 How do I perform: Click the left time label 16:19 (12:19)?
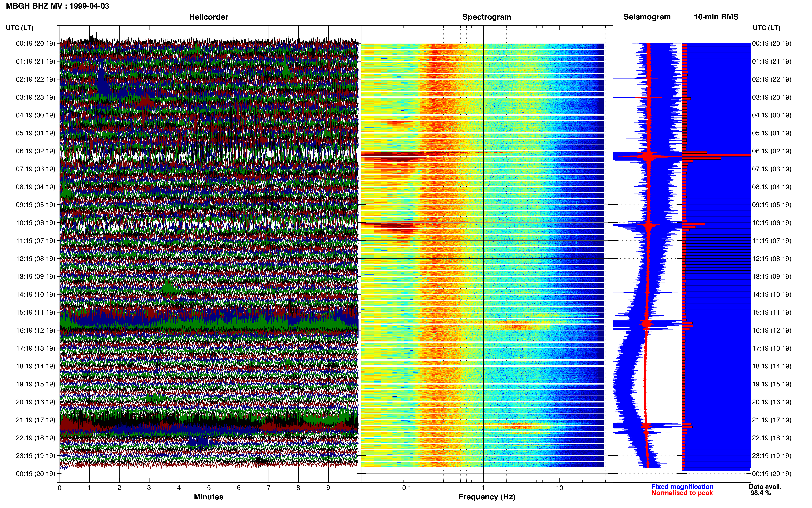[x=36, y=330]
